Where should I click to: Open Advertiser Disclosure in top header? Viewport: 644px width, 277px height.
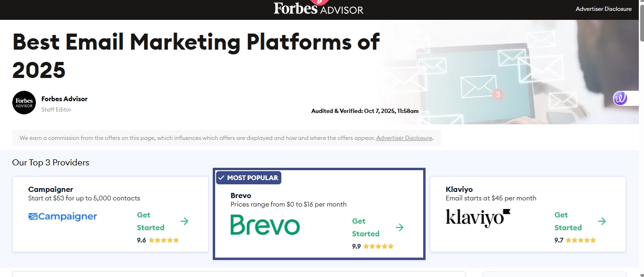[603, 9]
